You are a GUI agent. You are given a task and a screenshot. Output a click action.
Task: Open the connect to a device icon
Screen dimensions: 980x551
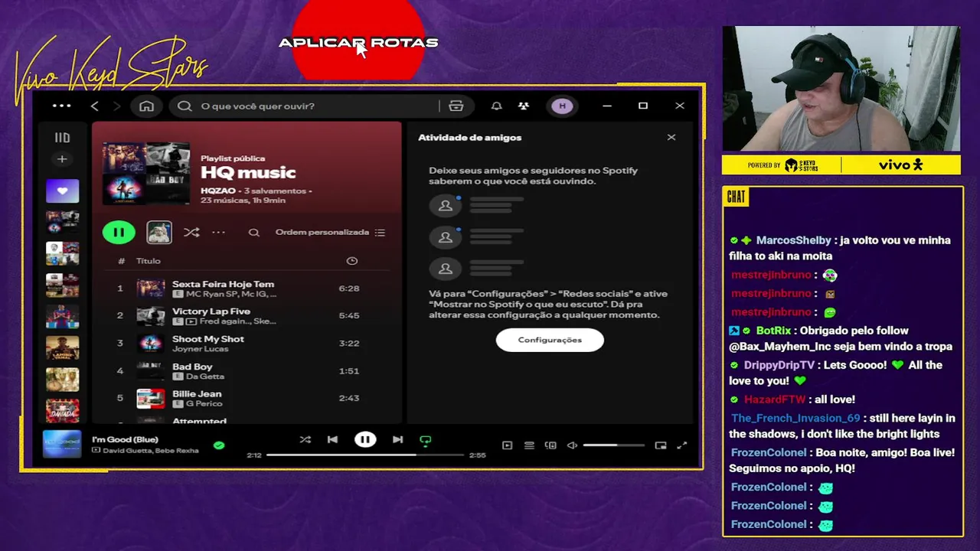point(550,445)
